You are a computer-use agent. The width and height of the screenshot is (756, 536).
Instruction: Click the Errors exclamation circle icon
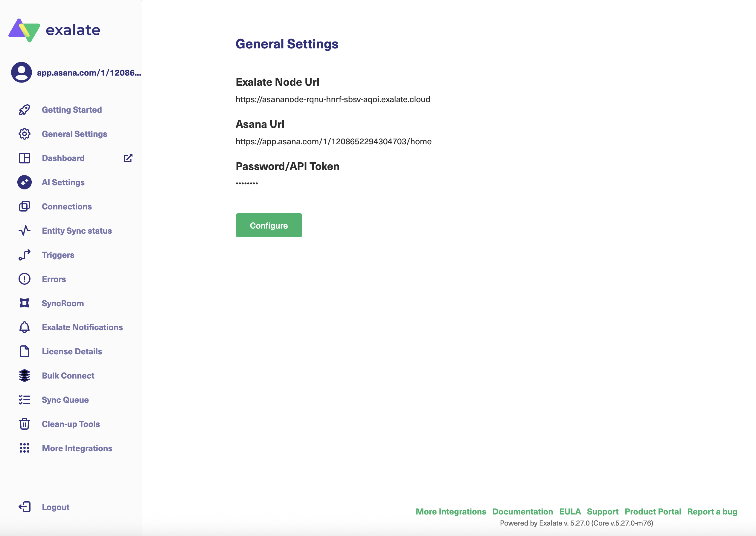[x=25, y=279]
